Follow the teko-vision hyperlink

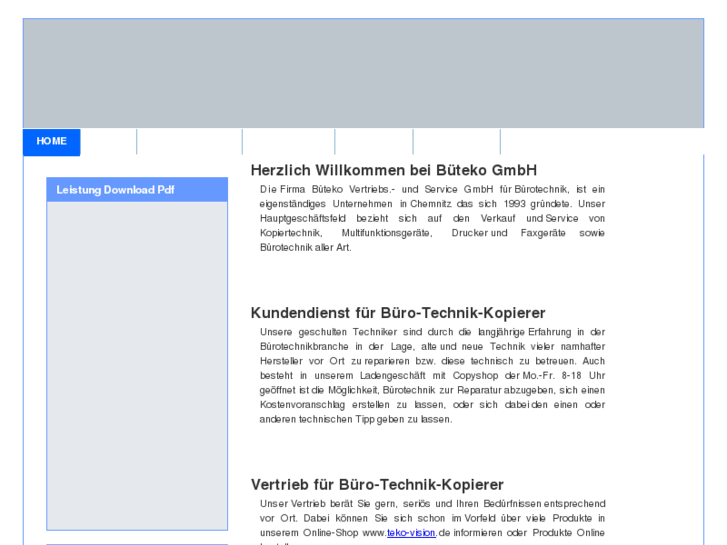click(411, 532)
